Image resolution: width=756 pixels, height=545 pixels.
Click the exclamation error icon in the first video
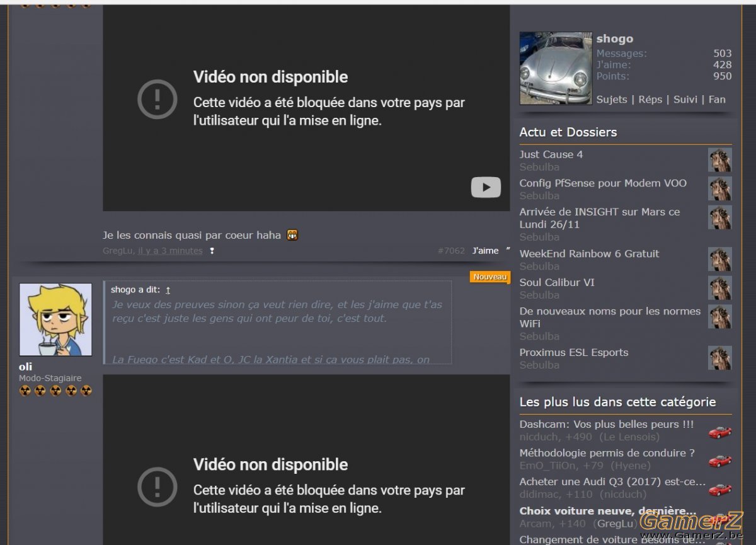[x=157, y=99]
